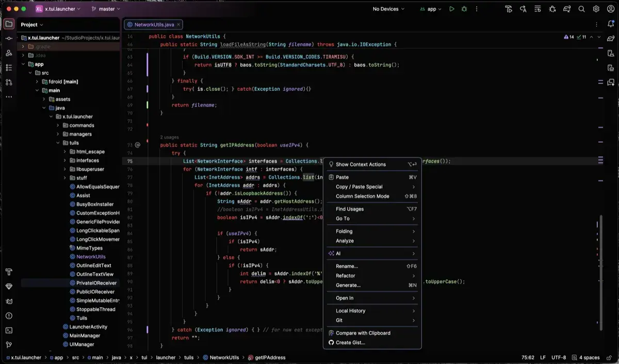
Task: Expand the assets folder
Action: (x=44, y=99)
